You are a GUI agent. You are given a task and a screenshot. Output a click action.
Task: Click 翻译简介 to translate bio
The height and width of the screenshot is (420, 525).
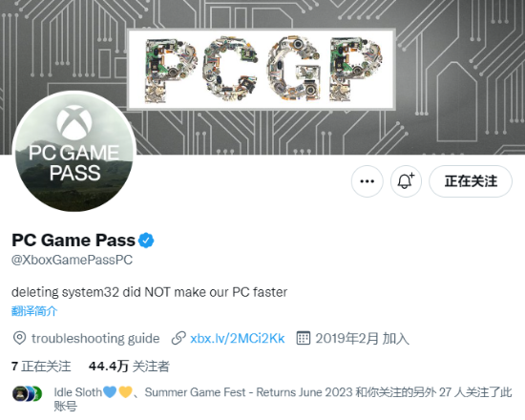[x=34, y=311]
